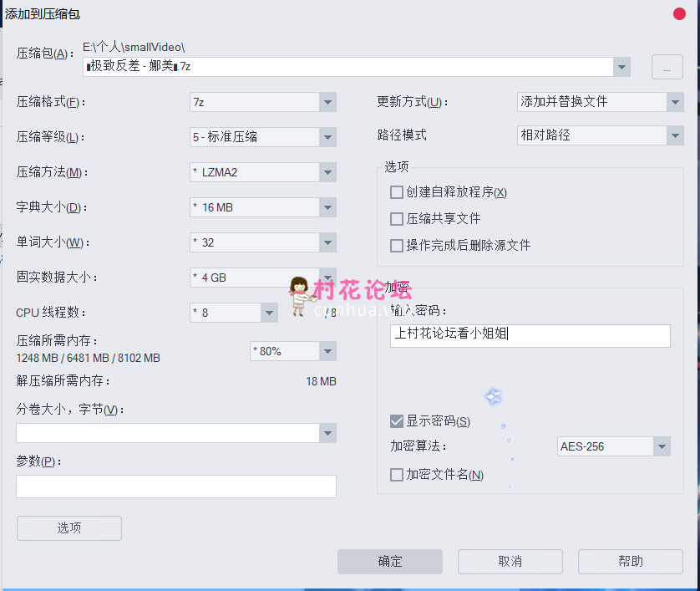Viewport: 700px width, 591px height.
Task: Expand the 路径模式 dropdown
Action: pyautogui.click(x=675, y=135)
